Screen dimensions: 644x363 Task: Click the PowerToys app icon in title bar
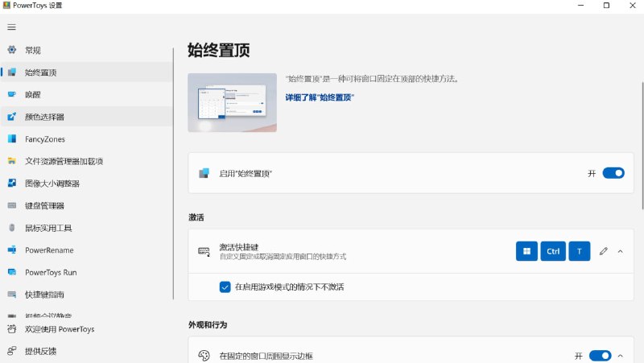click(x=6, y=6)
